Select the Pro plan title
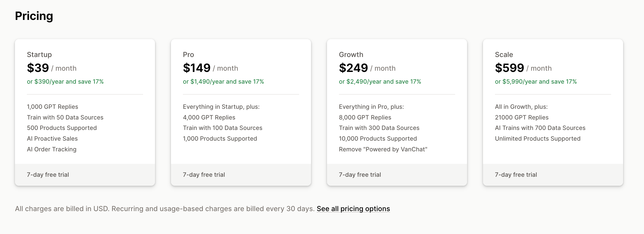This screenshot has height=234, width=644. [x=188, y=55]
